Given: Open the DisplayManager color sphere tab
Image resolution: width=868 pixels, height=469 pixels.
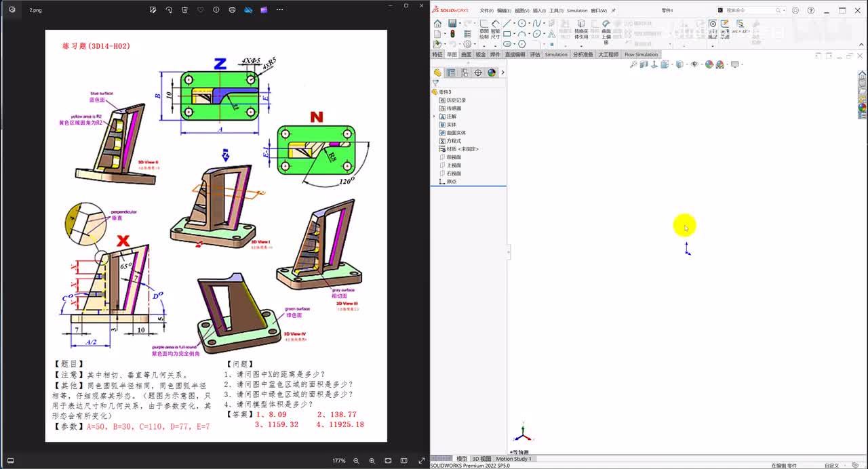Looking at the screenshot, I should pos(492,73).
